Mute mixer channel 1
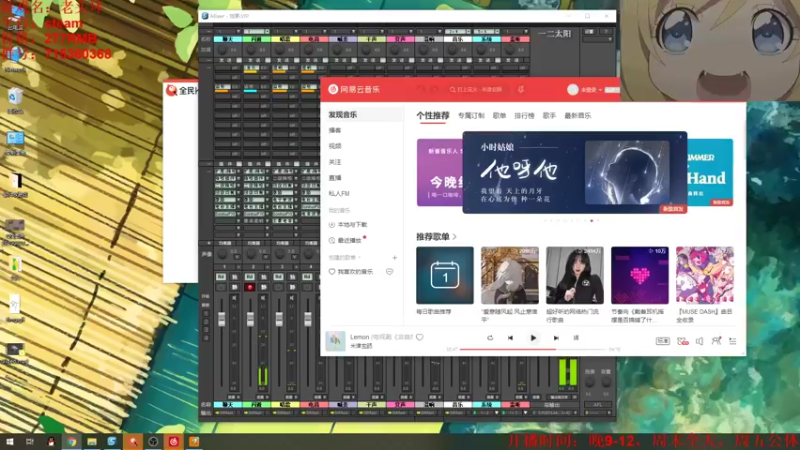Screen dimensions: 800x450 [235, 287]
